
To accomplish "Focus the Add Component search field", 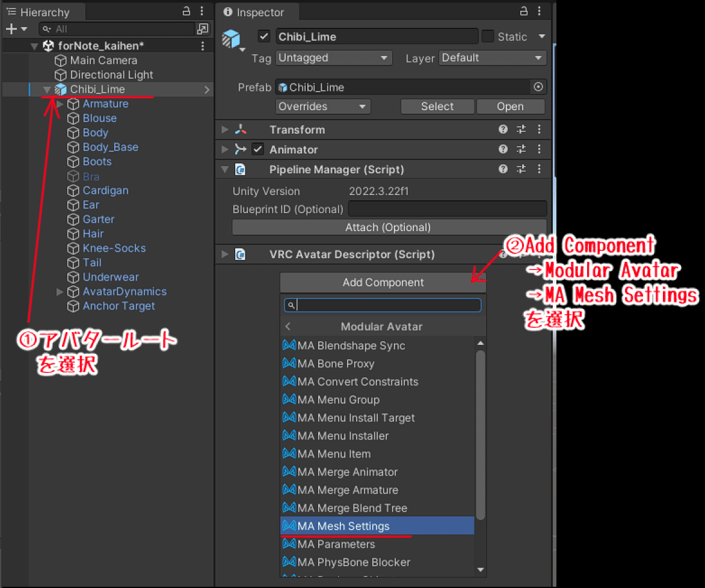I will 383,305.
